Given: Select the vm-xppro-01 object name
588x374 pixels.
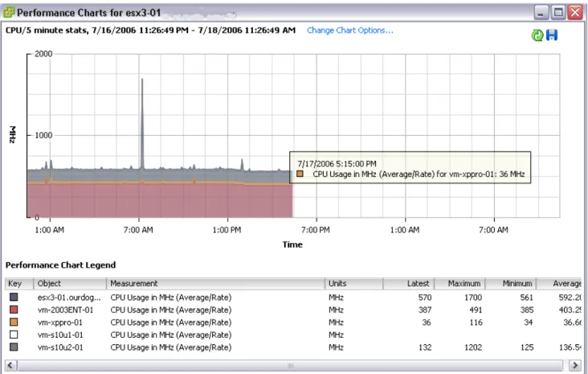Looking at the screenshot, I should pos(60,323).
